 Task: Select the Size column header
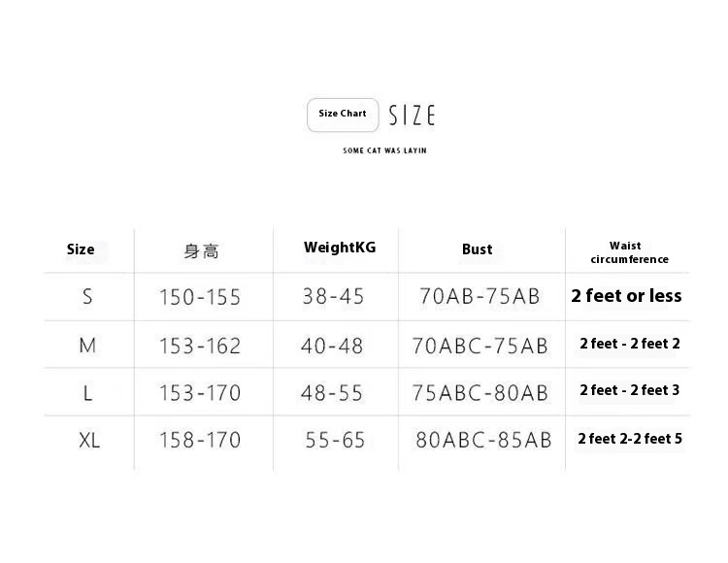(x=81, y=249)
